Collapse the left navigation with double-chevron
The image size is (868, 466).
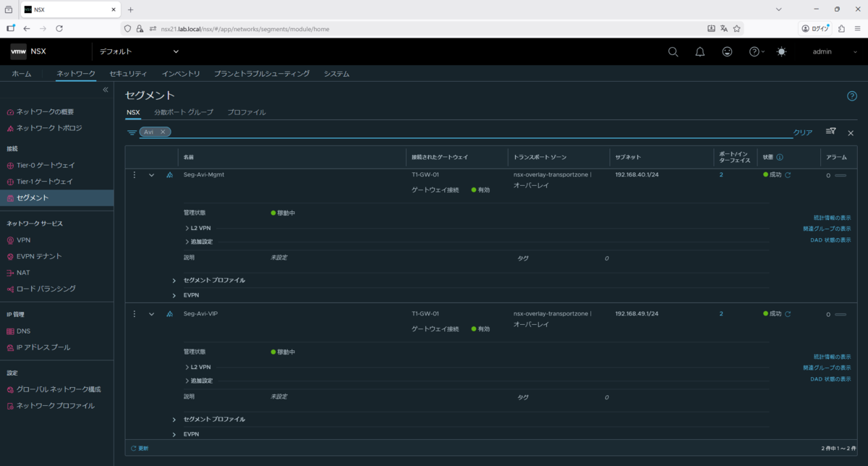click(x=105, y=89)
